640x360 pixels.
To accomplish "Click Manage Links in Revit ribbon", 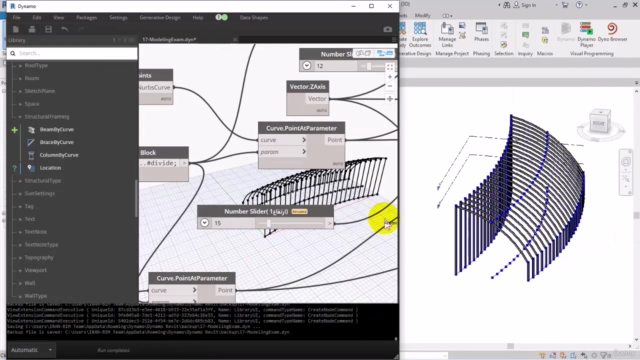I will click(x=447, y=35).
